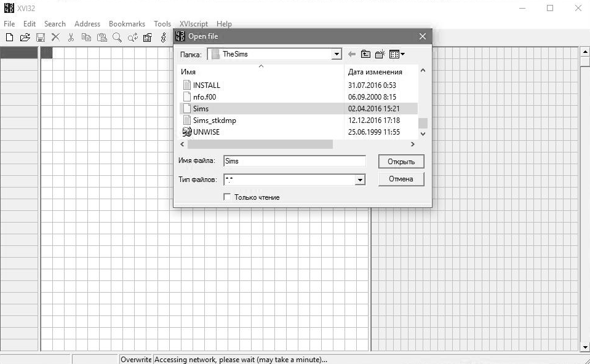Open the File menu
This screenshot has height=364, width=590.
pos(9,24)
